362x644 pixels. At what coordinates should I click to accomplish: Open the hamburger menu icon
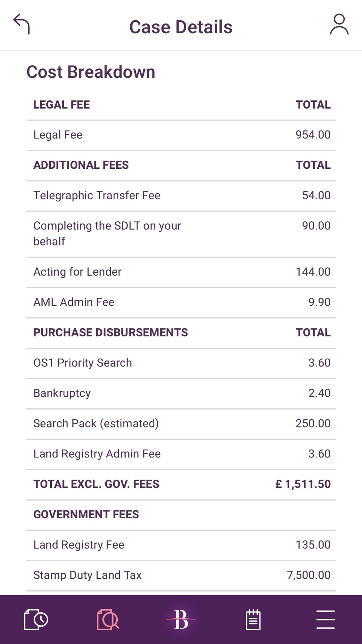coord(325,619)
